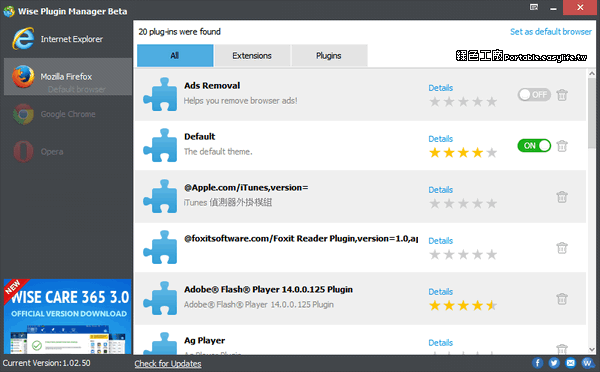Click iTunes plugin puzzle piece icon
This screenshot has width=600, height=372.
point(160,196)
